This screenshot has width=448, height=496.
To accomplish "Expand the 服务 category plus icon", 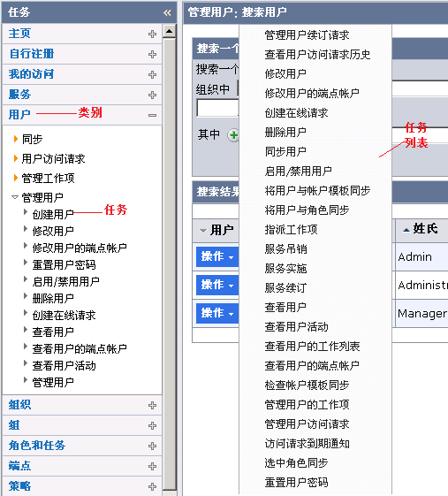I will (x=152, y=95).
